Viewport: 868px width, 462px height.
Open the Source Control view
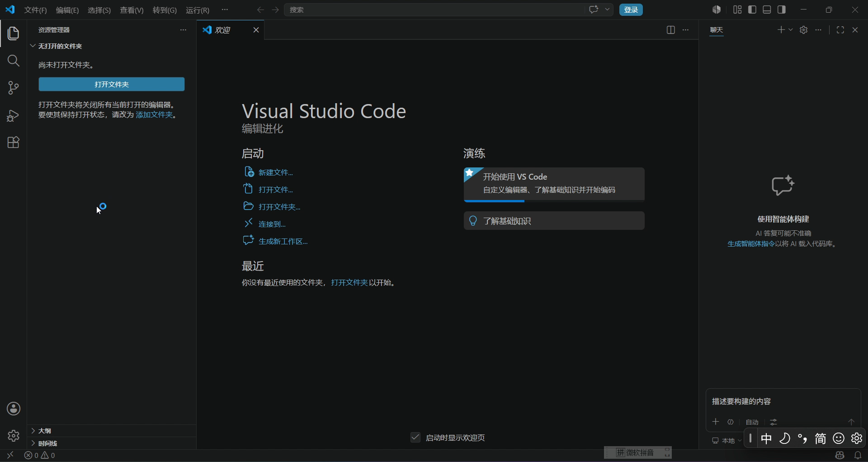point(13,88)
